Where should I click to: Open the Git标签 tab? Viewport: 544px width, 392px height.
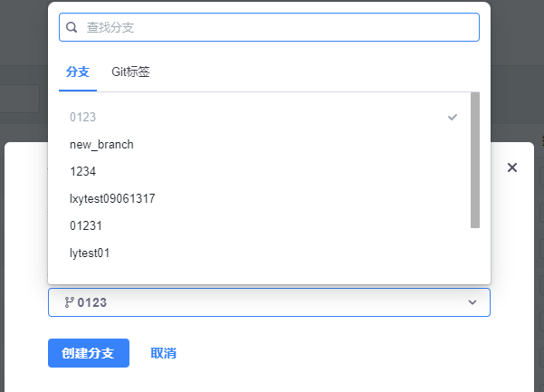coord(130,72)
